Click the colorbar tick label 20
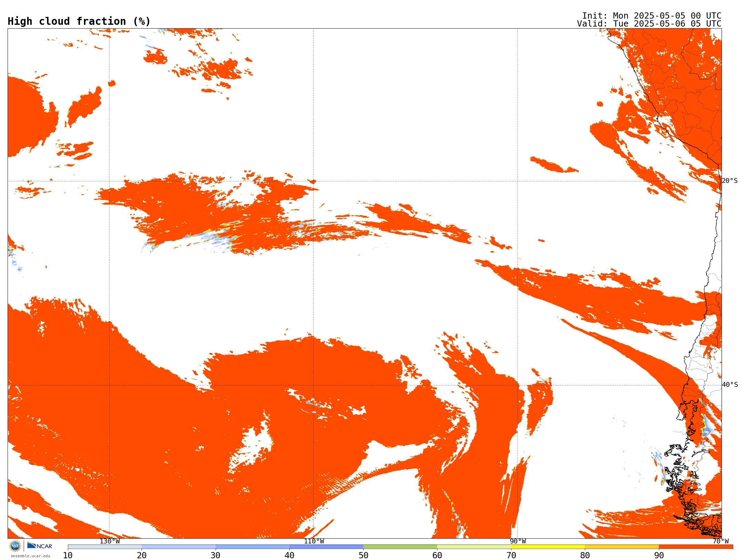This screenshot has width=744, height=560. [x=142, y=555]
